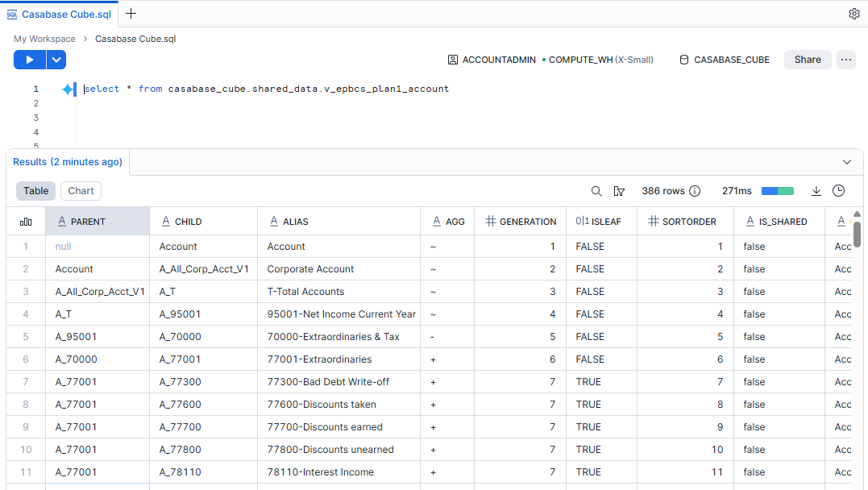Viewport: 868px width, 490px height.
Task: Open the results column filter icon
Action: tap(619, 191)
